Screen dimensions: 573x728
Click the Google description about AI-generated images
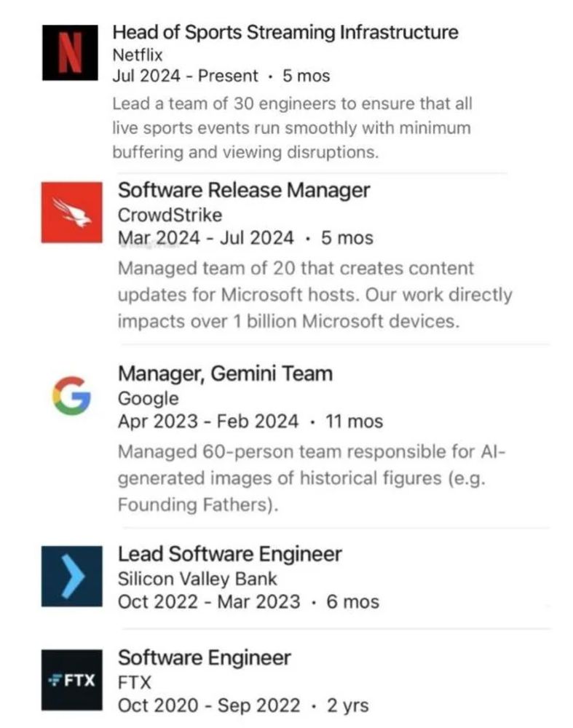[312, 478]
